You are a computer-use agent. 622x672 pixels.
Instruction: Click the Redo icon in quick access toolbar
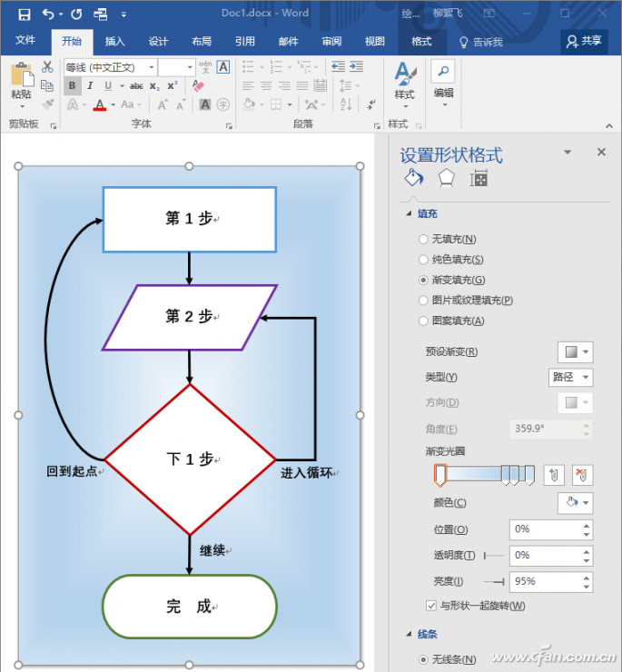click(x=76, y=15)
